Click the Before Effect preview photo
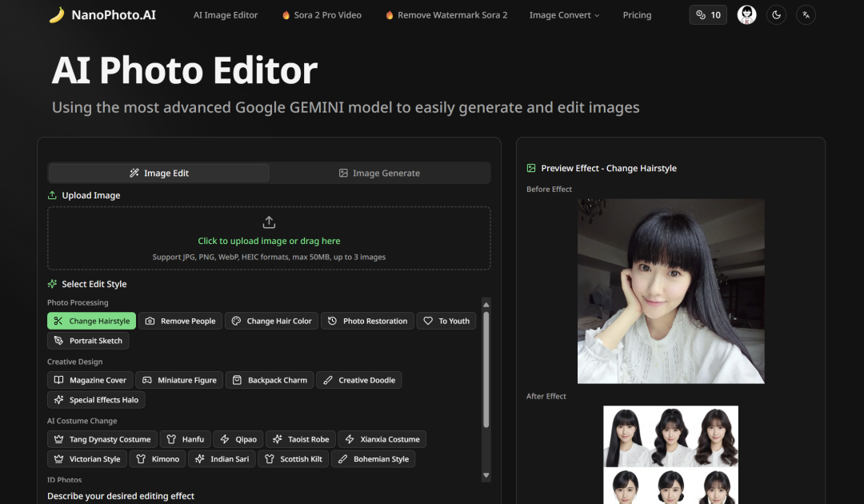 (670, 291)
